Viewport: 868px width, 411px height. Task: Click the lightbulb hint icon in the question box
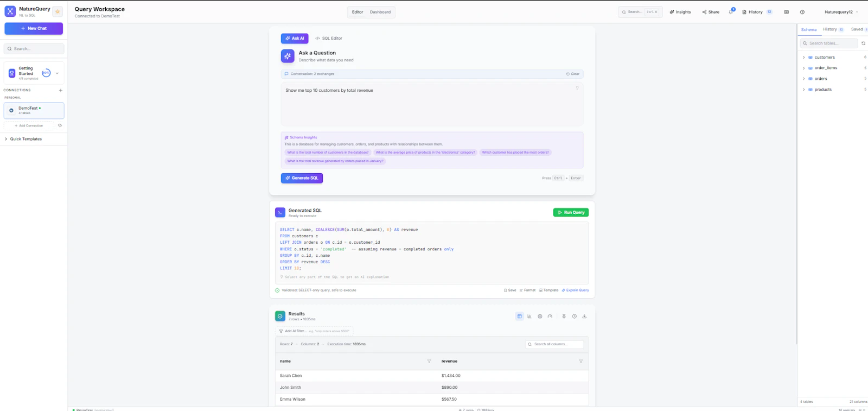point(577,88)
